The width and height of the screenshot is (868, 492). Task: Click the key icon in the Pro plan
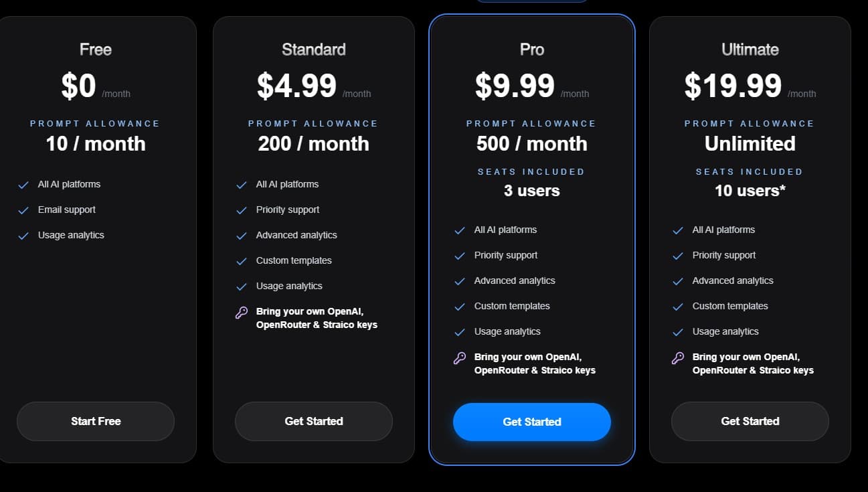[460, 358]
